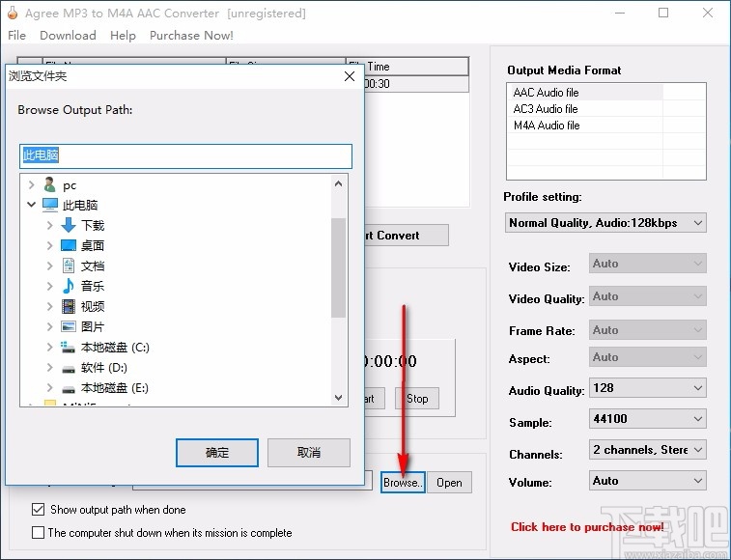This screenshot has height=560, width=731.
Task: Select 本地磁盘 (C:) label in tree
Action: coord(115,348)
